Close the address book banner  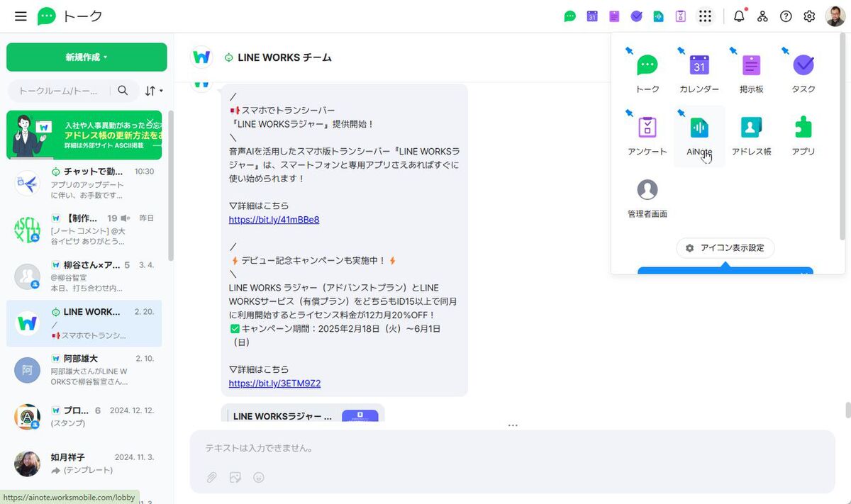(x=150, y=121)
